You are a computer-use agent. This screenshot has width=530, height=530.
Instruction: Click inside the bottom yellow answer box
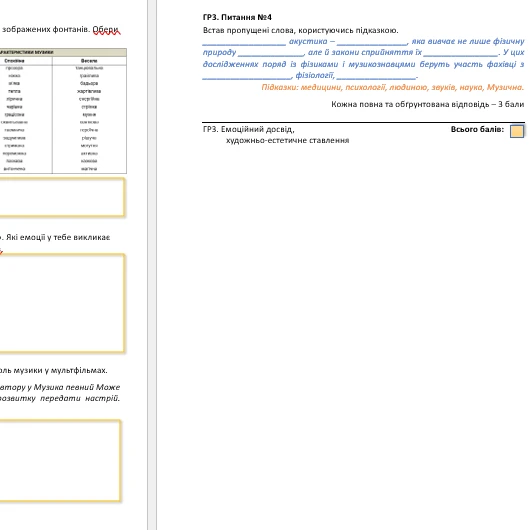pyautogui.click(x=59, y=461)
